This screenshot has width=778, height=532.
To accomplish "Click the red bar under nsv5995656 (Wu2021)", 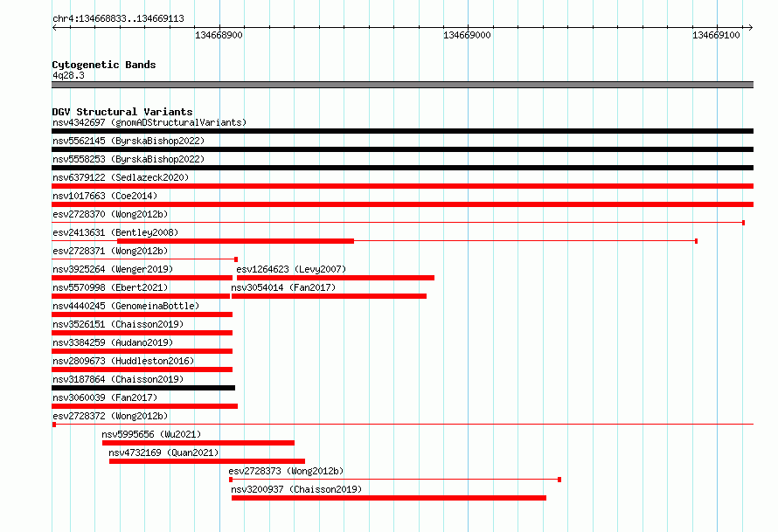I will [x=198, y=443].
